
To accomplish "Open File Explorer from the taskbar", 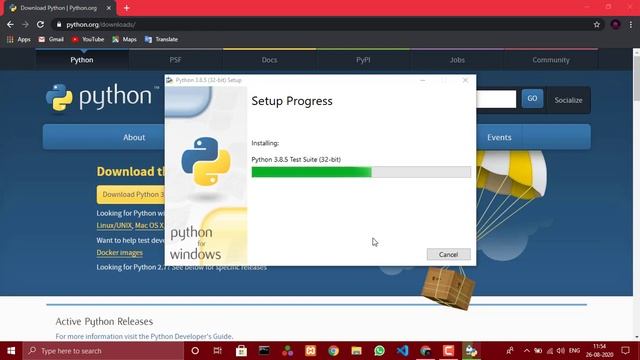I will click(x=356, y=351).
